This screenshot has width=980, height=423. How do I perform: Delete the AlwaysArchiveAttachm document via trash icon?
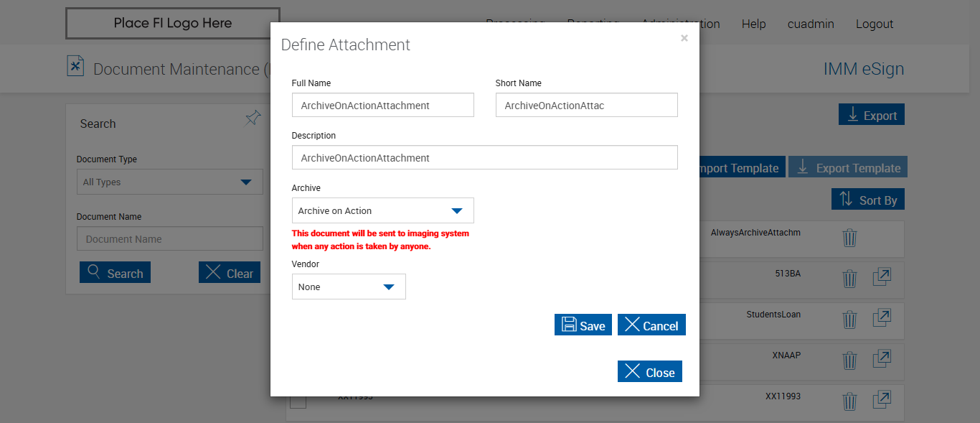(849, 238)
